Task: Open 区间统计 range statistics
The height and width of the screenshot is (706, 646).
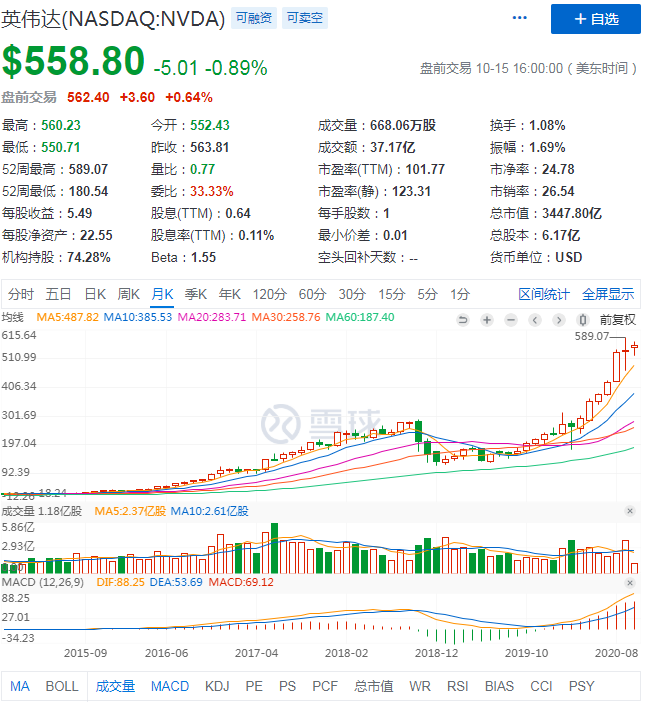Action: click(x=544, y=294)
